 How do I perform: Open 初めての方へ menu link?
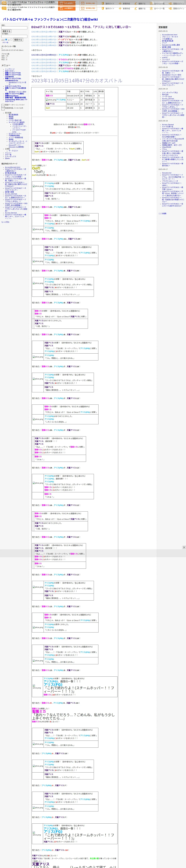[x=10, y=71]
